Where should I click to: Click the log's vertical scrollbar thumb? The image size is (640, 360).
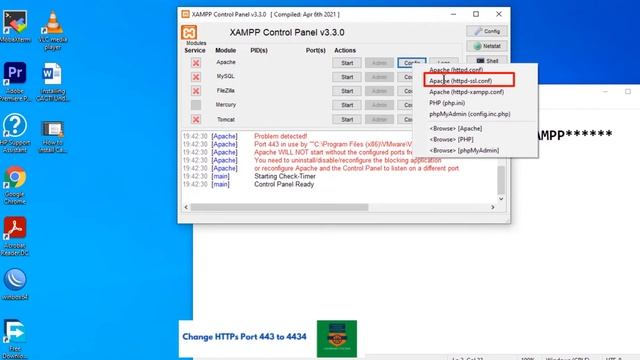point(501,179)
